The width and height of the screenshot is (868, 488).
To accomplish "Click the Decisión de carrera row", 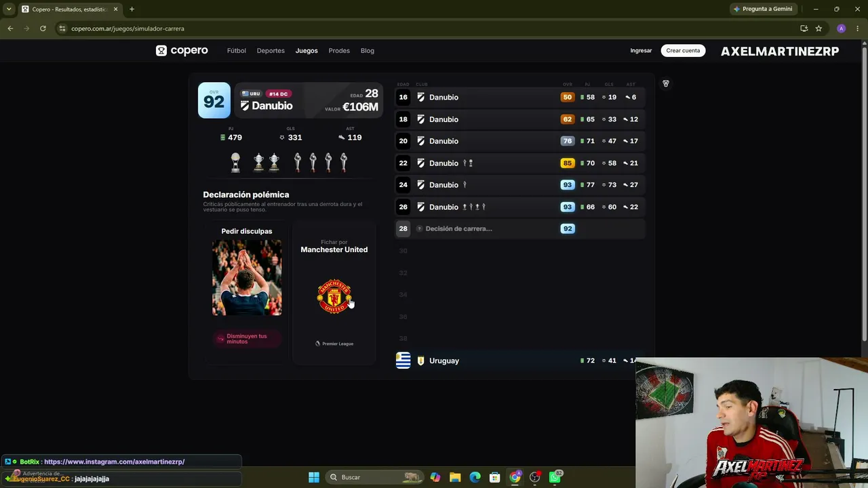I will [x=520, y=228].
